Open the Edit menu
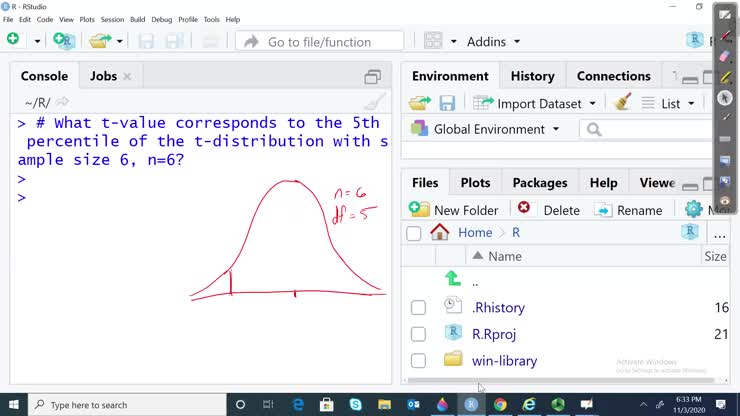 coord(25,19)
